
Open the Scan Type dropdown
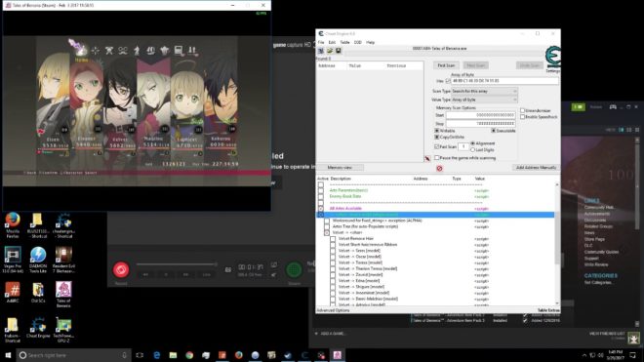(484, 91)
